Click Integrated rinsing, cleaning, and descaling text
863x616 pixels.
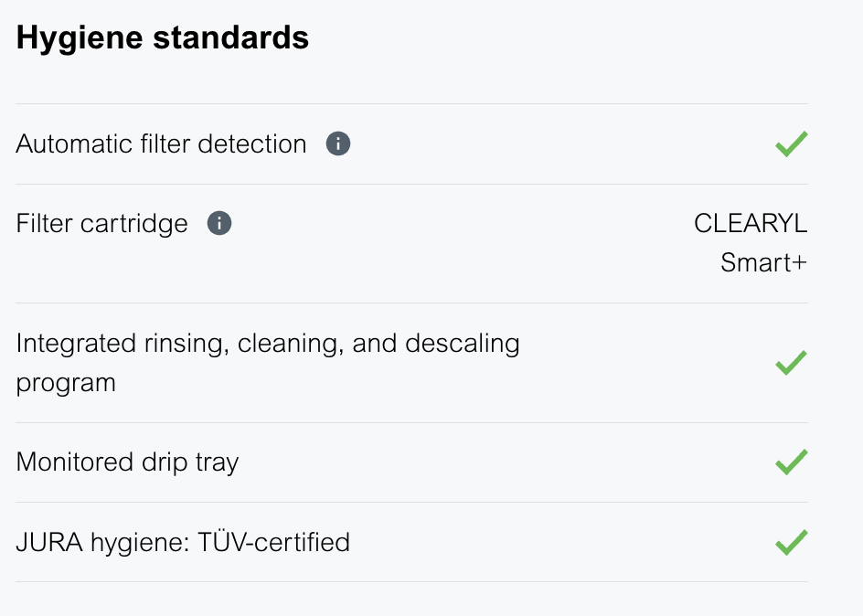click(268, 344)
